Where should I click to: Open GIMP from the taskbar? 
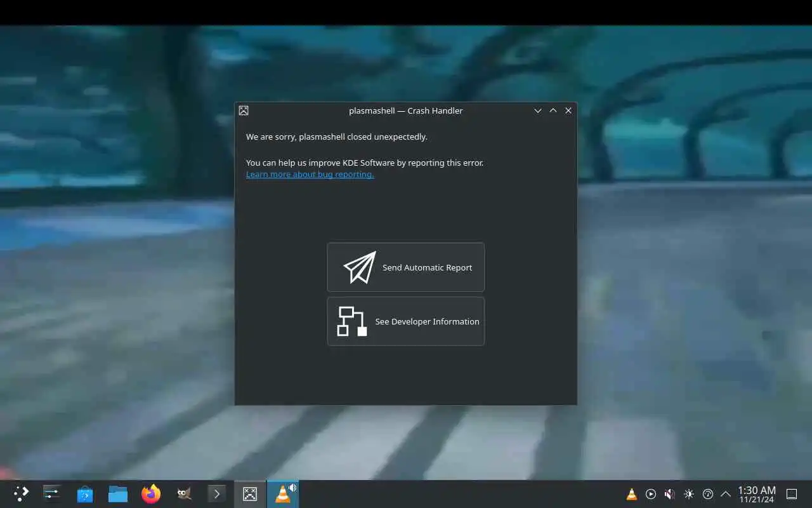tap(184, 493)
